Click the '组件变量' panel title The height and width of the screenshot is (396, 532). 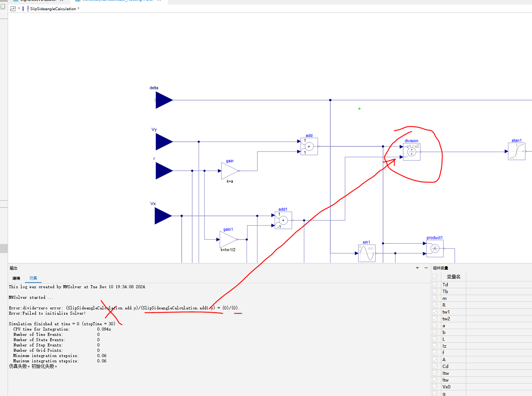(x=441, y=268)
